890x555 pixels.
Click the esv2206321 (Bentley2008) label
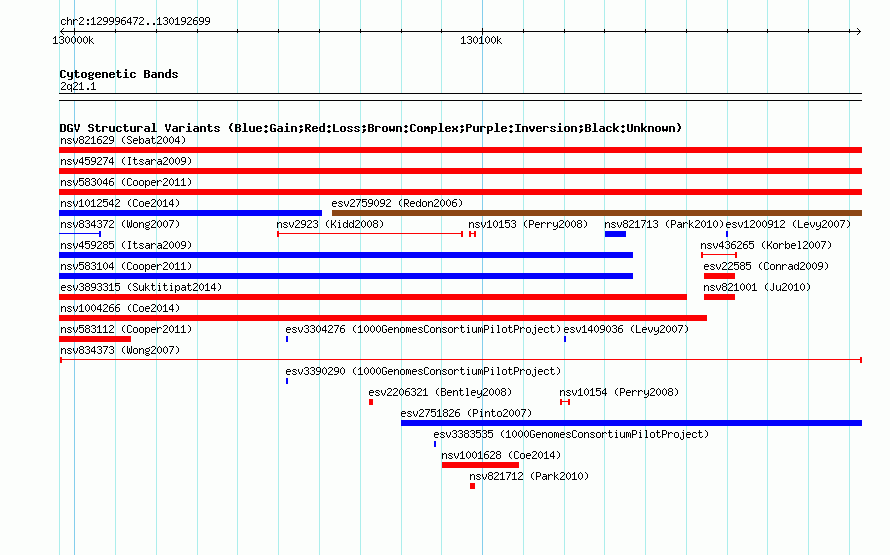point(440,392)
